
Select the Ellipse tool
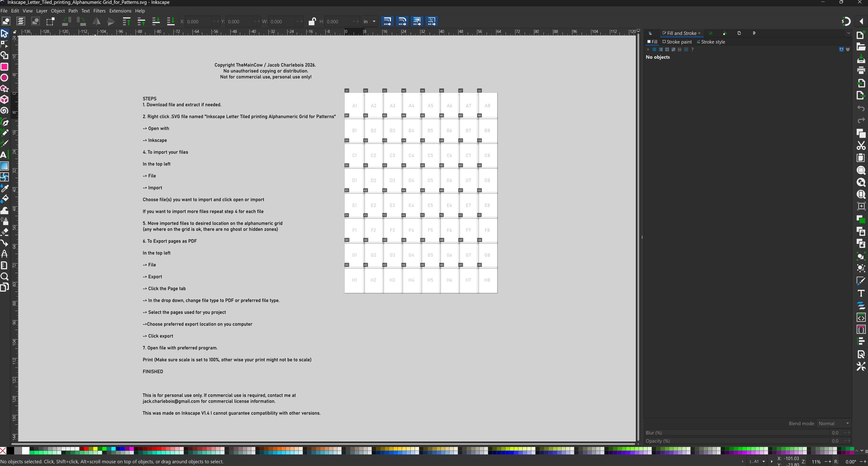[4, 78]
